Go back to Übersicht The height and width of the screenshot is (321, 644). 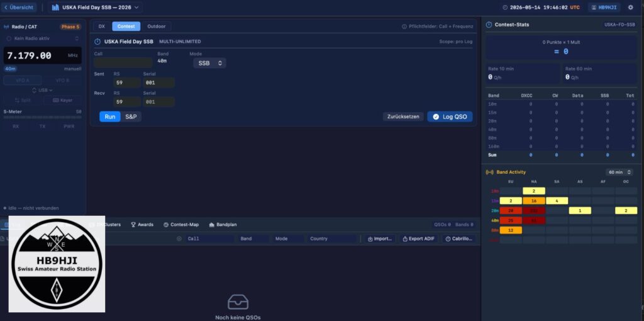point(18,8)
